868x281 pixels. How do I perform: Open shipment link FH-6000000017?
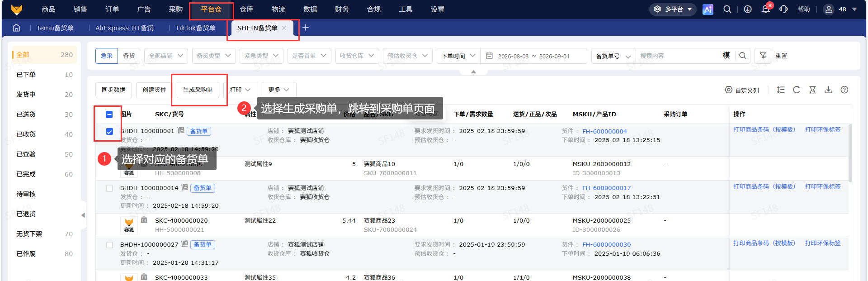606,188
